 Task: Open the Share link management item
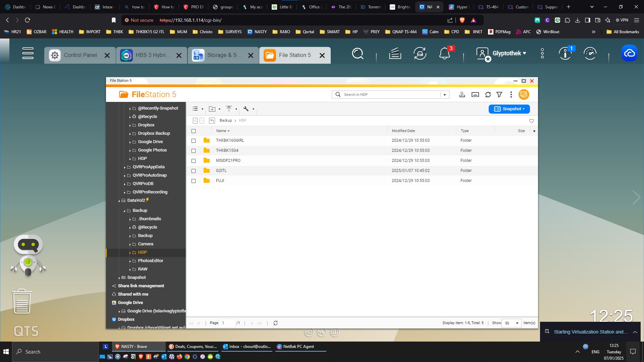point(141,286)
